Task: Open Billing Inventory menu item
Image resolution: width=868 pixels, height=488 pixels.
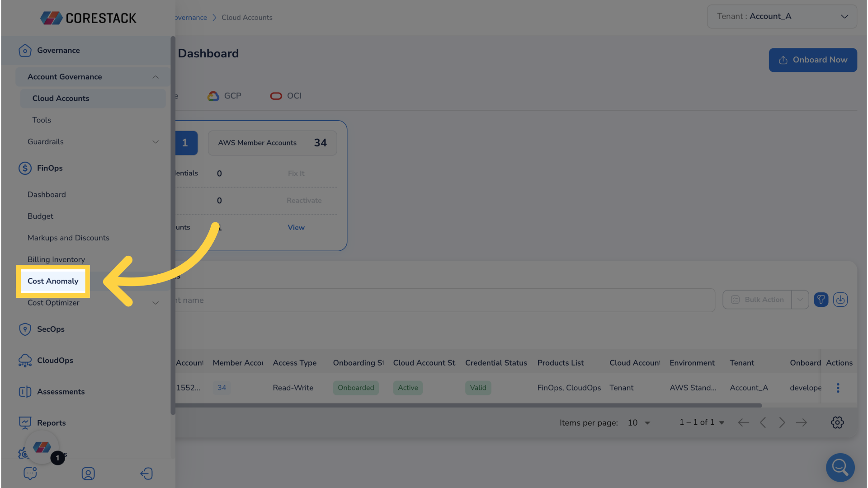Action: click(x=56, y=260)
